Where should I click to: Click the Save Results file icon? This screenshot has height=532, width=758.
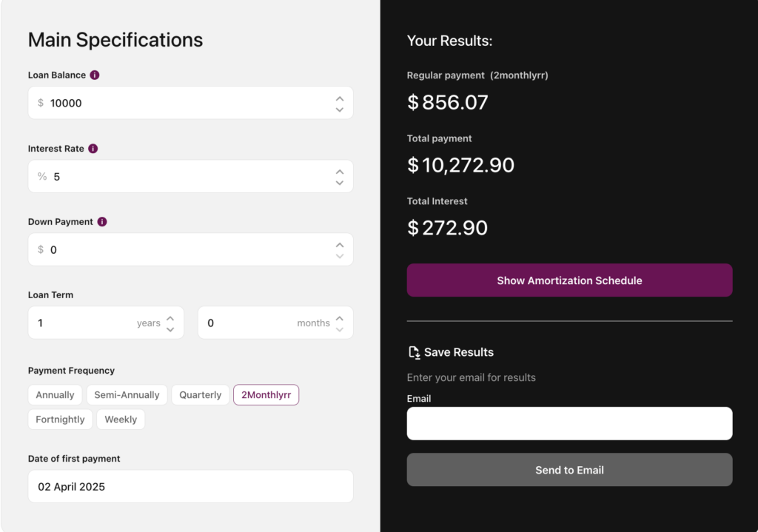pyautogui.click(x=415, y=352)
